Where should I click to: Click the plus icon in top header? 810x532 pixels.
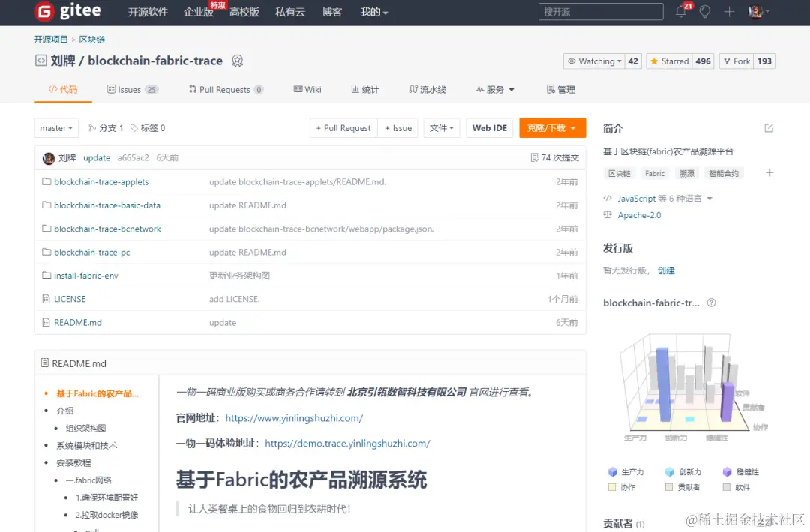(x=729, y=12)
